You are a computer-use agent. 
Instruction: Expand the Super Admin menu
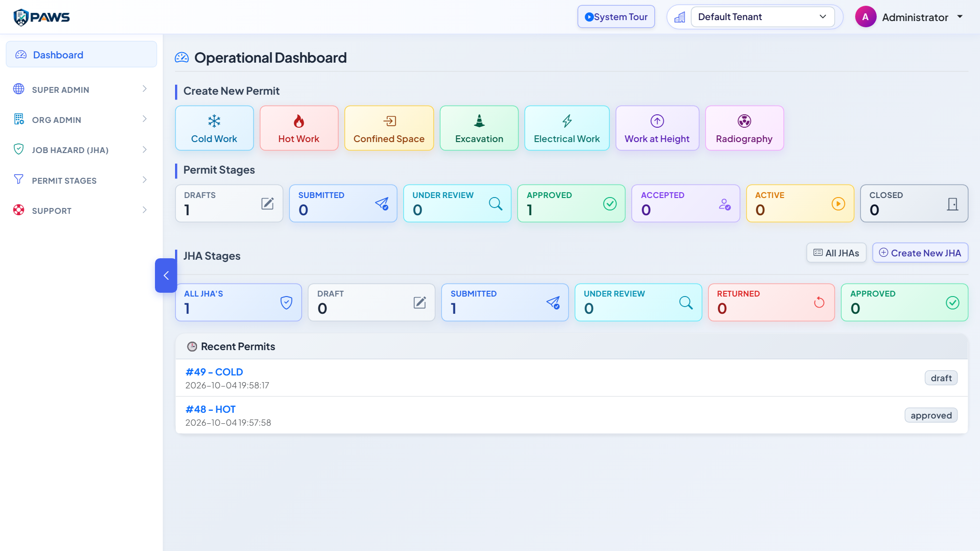click(81, 89)
